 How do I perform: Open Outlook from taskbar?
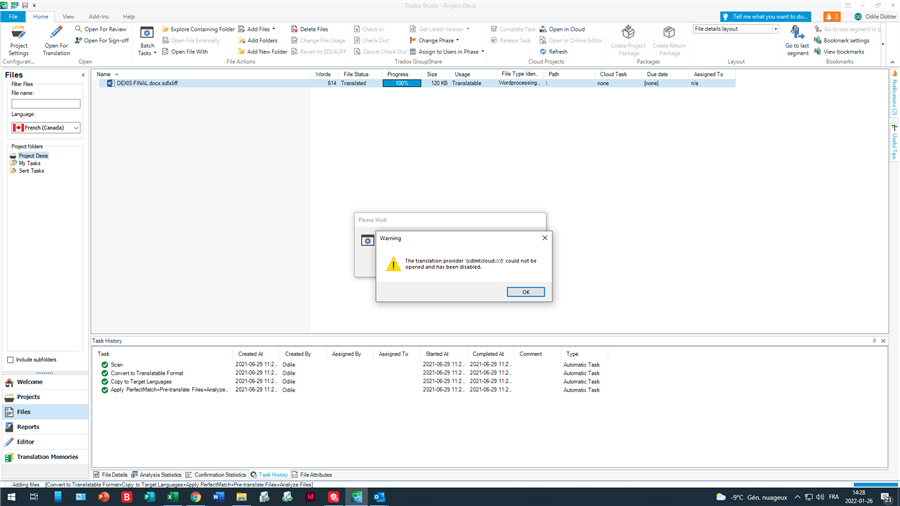click(x=379, y=497)
